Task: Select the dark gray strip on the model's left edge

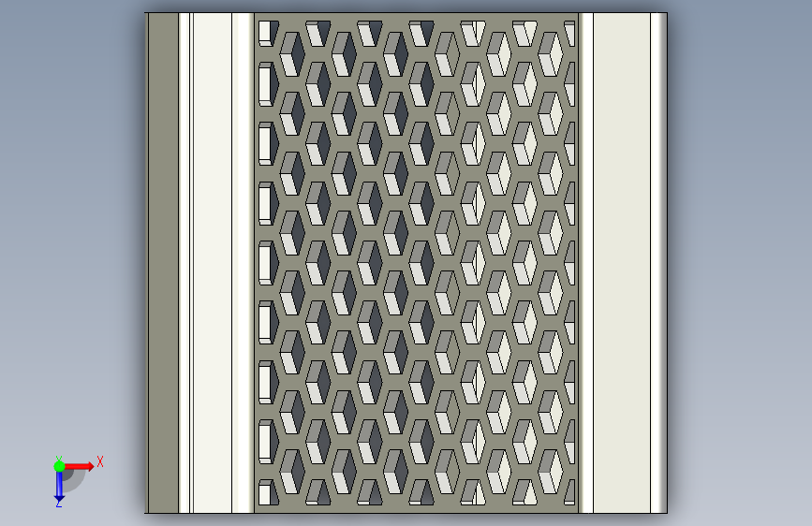Action: [x=163, y=263]
